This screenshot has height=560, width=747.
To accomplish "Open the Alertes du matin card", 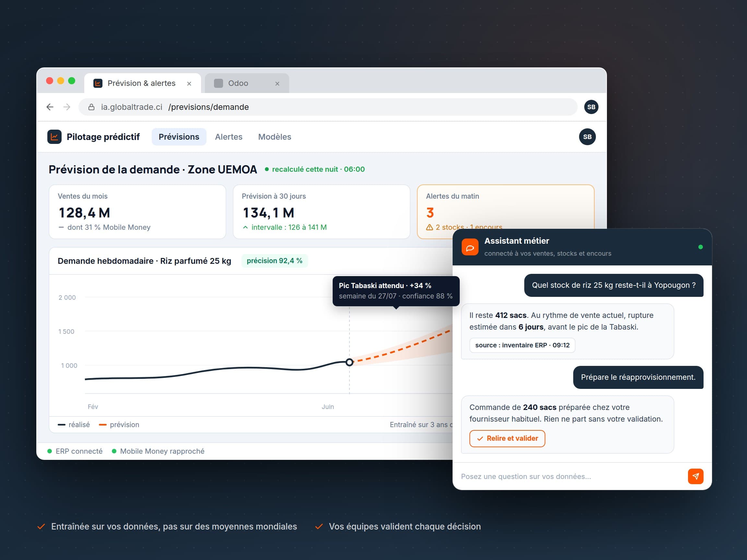I will pyautogui.click(x=505, y=212).
